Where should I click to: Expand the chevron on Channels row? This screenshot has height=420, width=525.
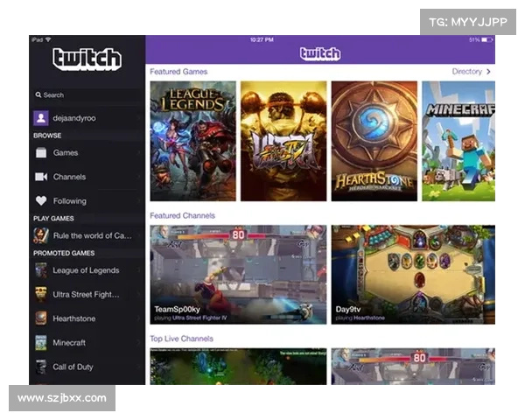point(138,177)
